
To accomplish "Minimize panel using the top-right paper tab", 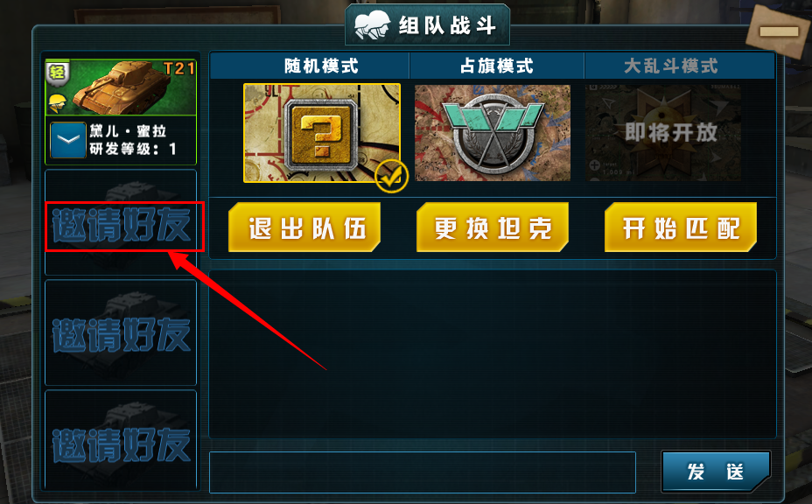I will 779,31.
